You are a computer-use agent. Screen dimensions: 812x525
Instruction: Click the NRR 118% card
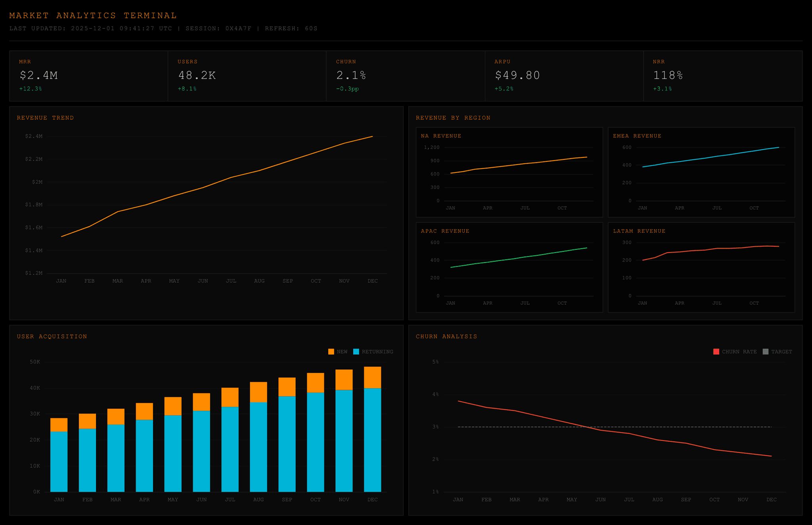click(722, 76)
